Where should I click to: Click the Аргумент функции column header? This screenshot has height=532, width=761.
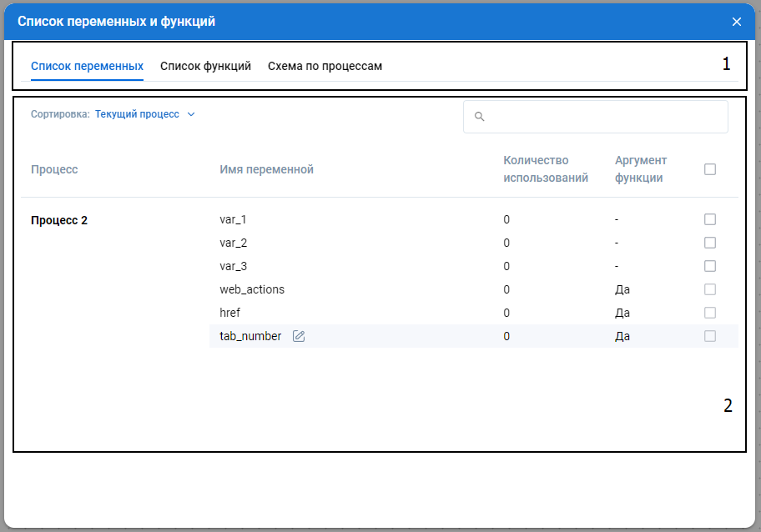641,169
